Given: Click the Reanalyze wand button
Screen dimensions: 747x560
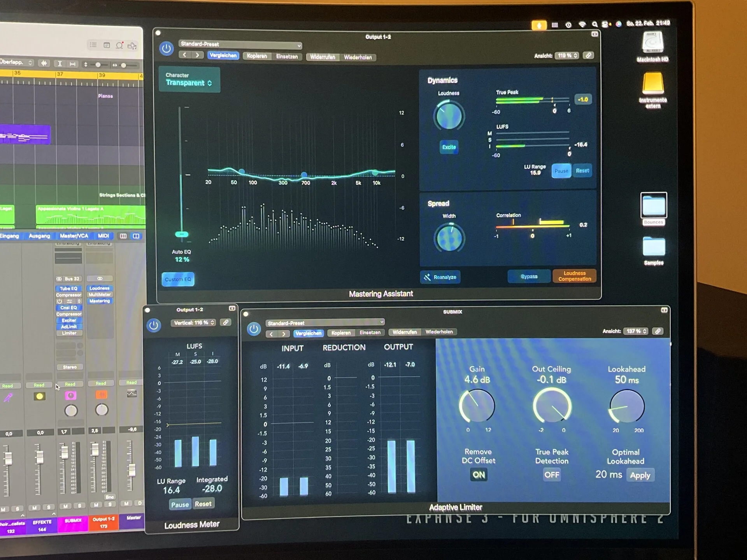Looking at the screenshot, I should [x=440, y=277].
